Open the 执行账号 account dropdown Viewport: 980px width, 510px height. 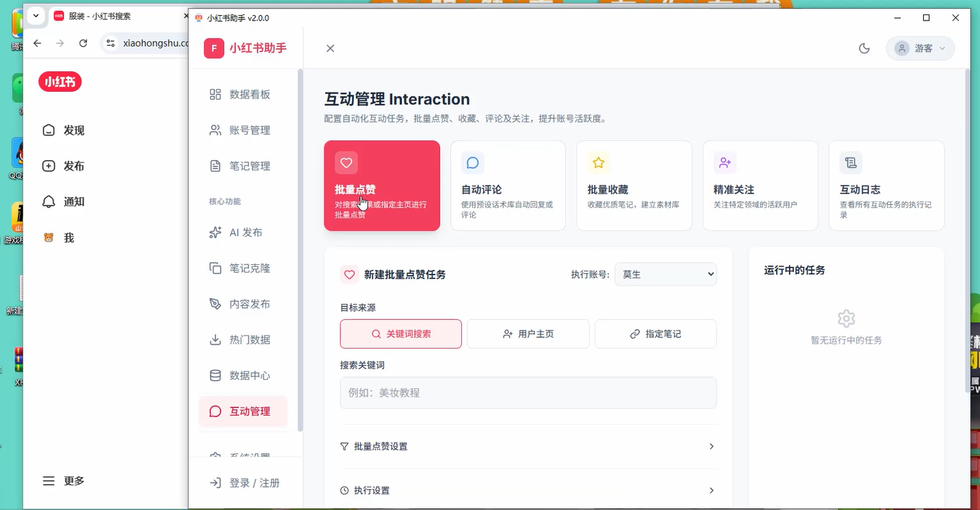(665, 274)
